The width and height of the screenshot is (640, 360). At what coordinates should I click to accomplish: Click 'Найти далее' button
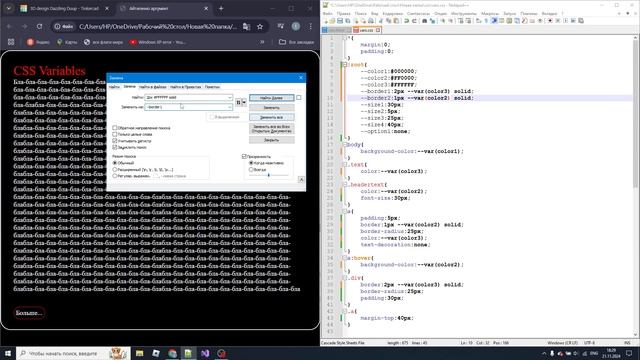tap(271, 98)
